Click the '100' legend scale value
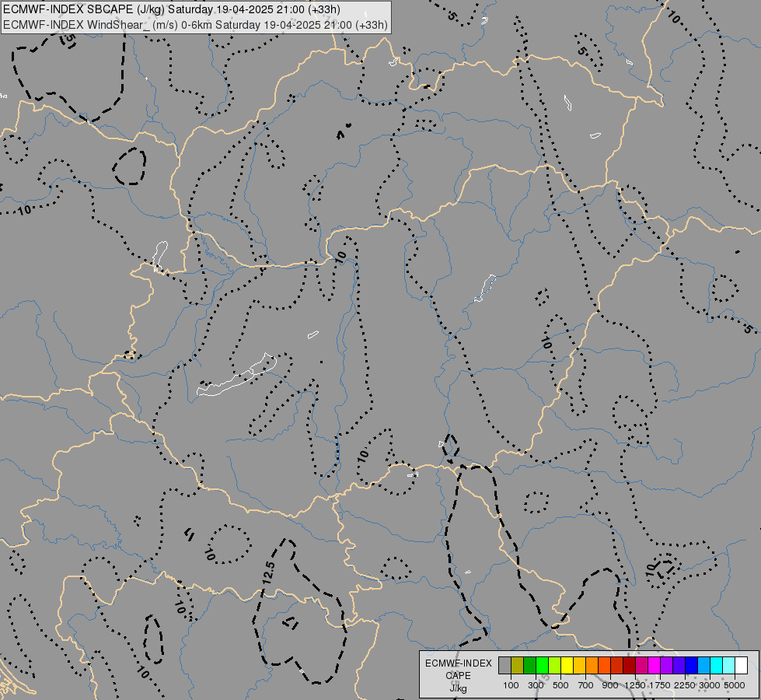Image resolution: width=761 pixels, height=700 pixels. pyautogui.click(x=511, y=685)
